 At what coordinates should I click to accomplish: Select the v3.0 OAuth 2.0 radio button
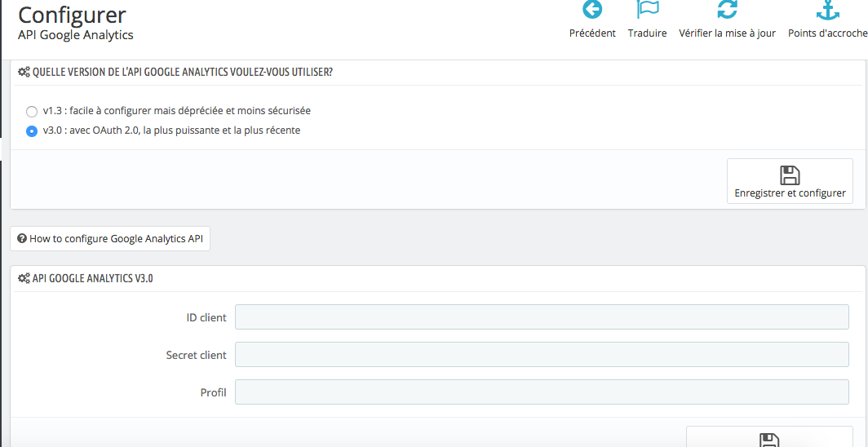point(32,131)
